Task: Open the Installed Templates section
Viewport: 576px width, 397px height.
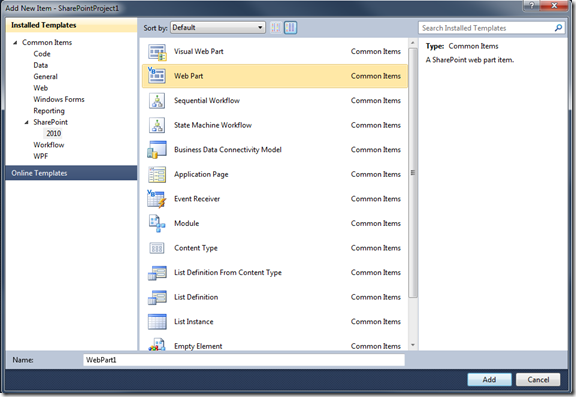Action: point(71,25)
